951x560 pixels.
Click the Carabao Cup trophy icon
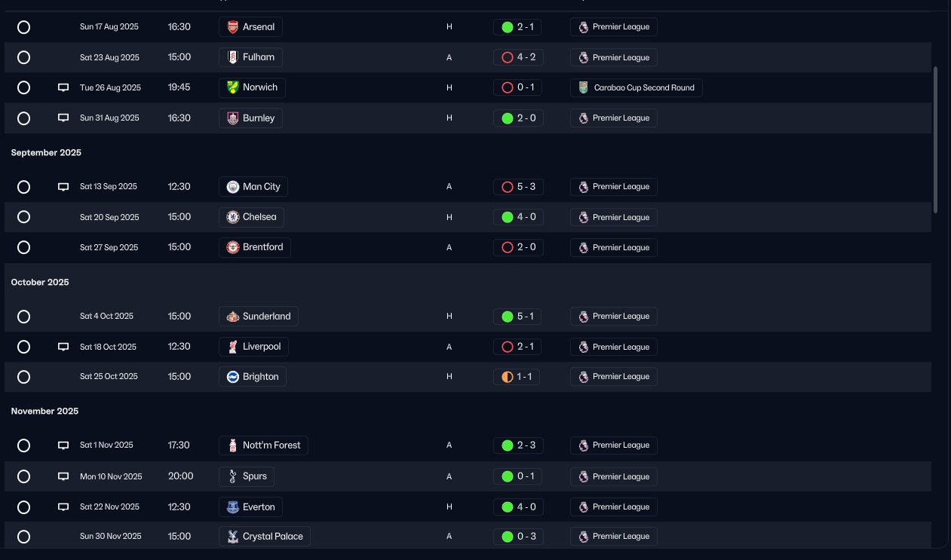click(x=583, y=87)
